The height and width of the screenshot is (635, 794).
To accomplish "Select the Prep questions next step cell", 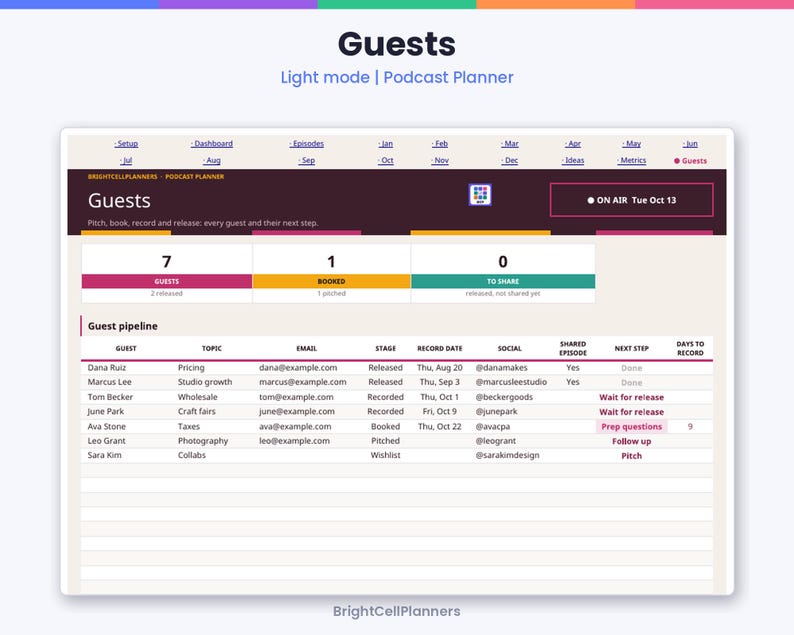I will point(631,426).
